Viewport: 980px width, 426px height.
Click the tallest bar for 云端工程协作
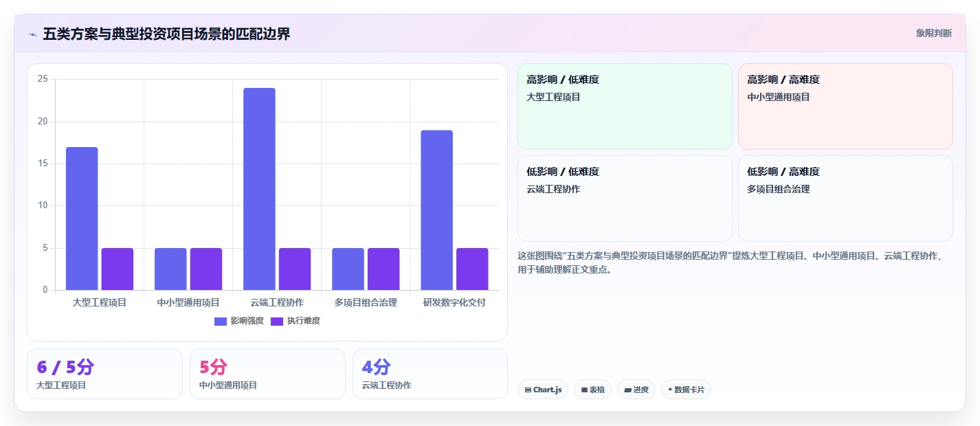259,189
